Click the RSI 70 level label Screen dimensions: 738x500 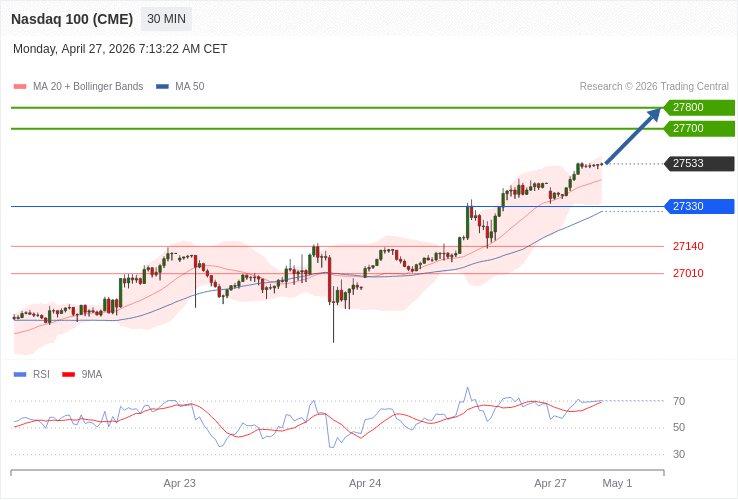679,401
